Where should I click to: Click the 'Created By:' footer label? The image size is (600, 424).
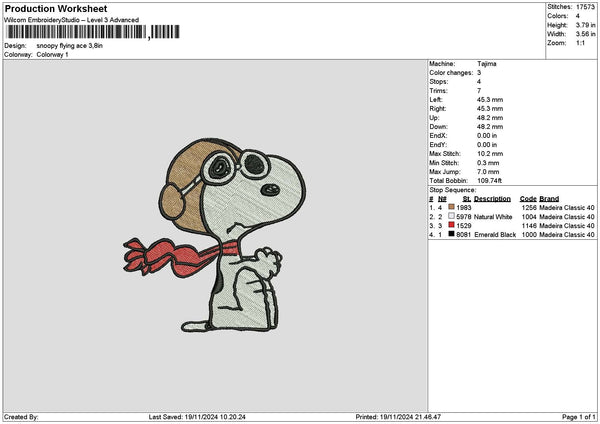pyautogui.click(x=21, y=417)
